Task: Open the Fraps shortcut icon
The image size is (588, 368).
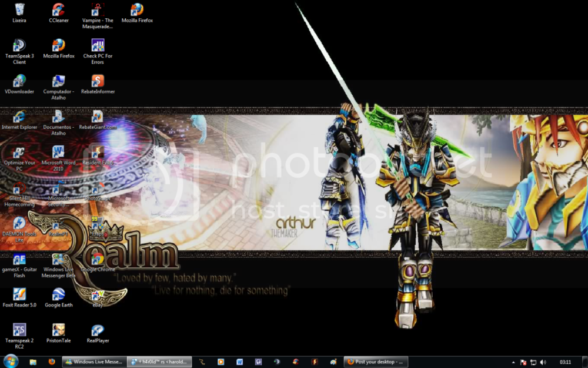Action: (x=96, y=224)
